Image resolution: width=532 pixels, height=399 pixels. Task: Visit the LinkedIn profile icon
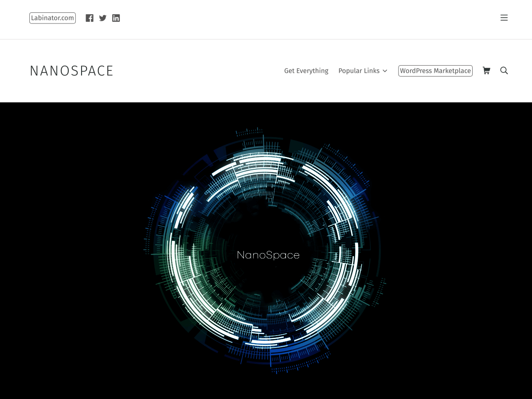[116, 18]
